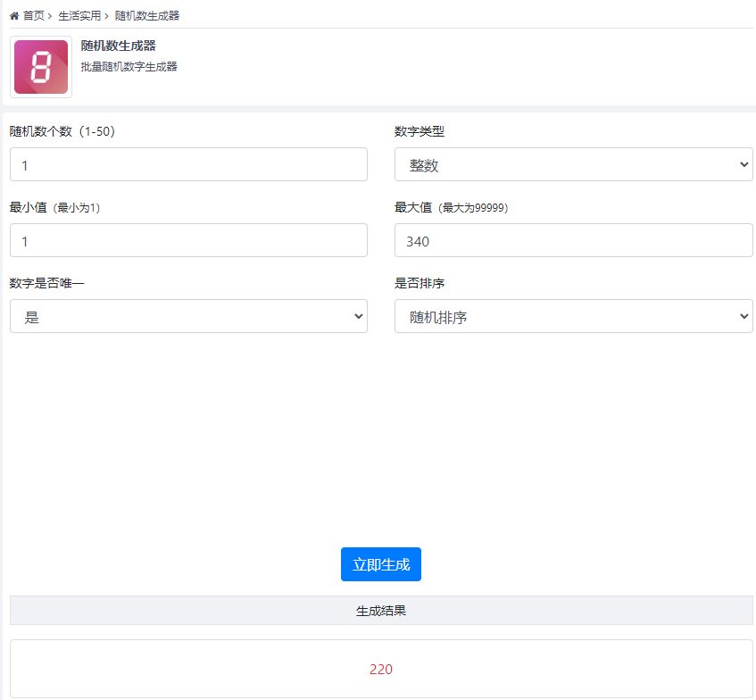Click the 数字是否唯一 label

pyautogui.click(x=46, y=283)
